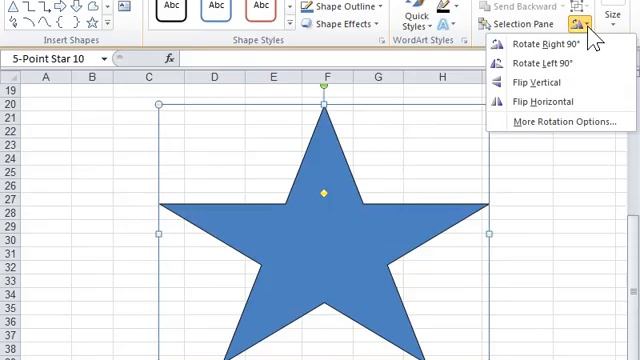The height and width of the screenshot is (360, 640).
Task: Click the green rotation handle of star
Action: pyautogui.click(x=324, y=85)
